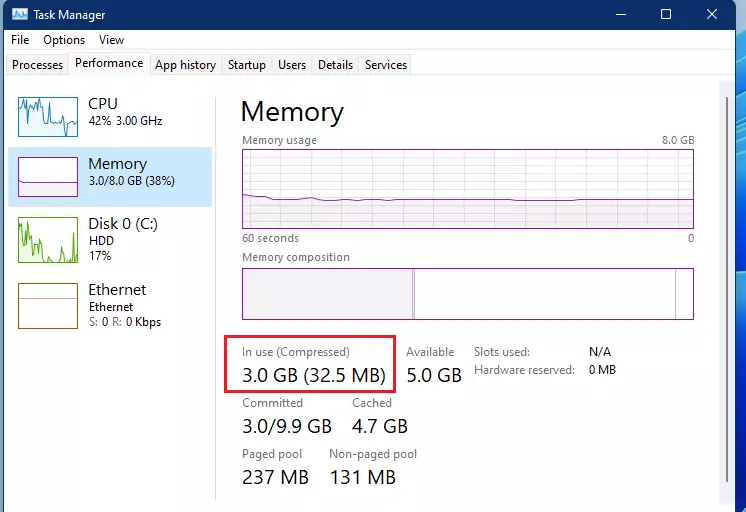Select the CPU usage graph thumbnail

(48, 117)
